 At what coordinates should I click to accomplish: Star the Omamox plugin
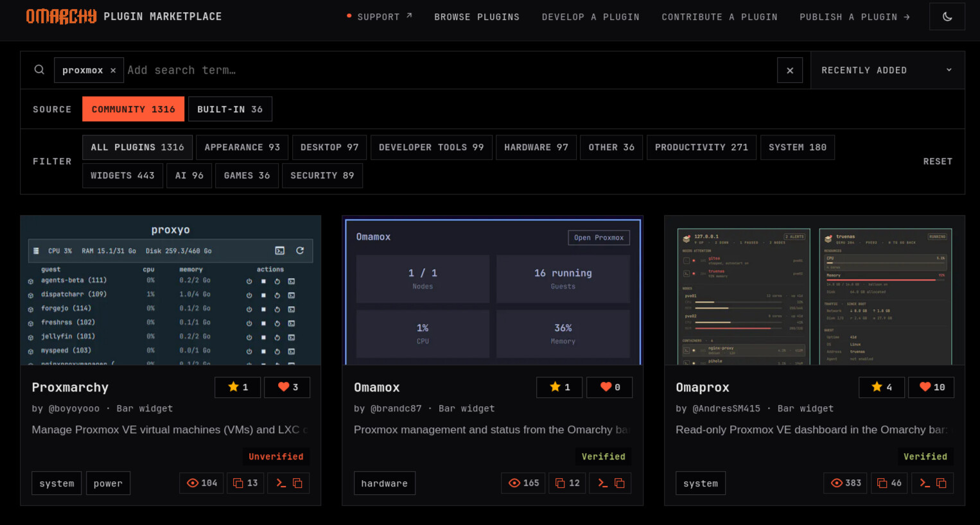click(559, 387)
